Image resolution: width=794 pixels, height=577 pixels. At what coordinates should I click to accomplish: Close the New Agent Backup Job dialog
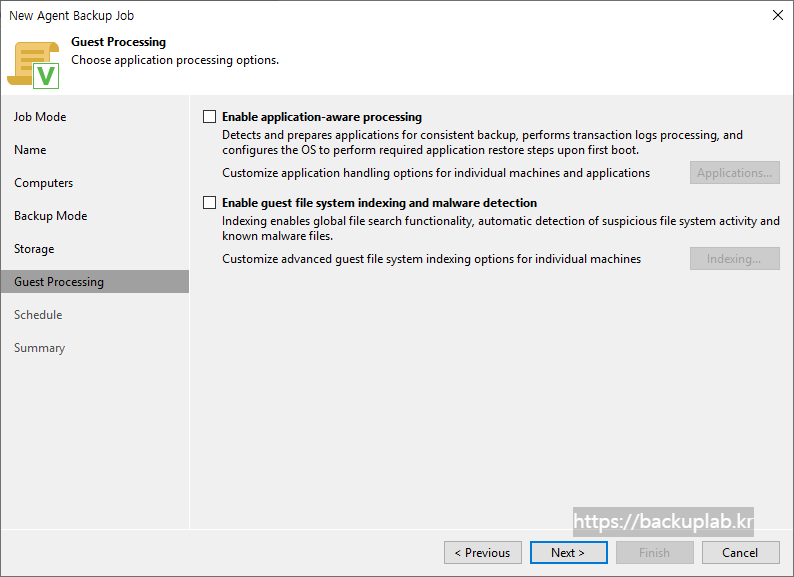coord(778,15)
